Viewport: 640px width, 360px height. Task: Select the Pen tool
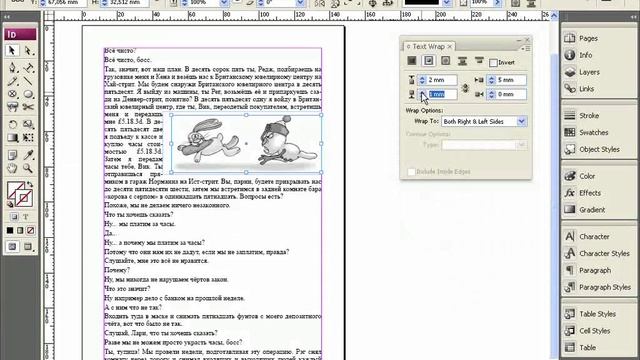click(12, 67)
